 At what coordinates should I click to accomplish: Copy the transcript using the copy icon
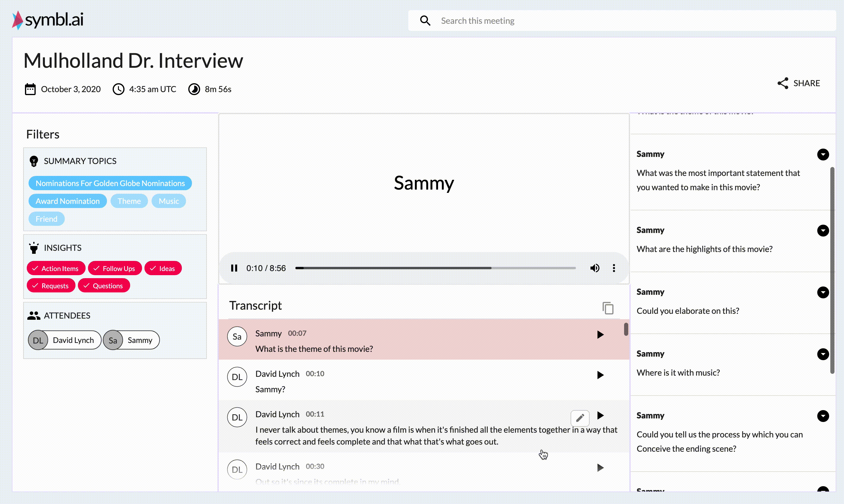click(608, 308)
